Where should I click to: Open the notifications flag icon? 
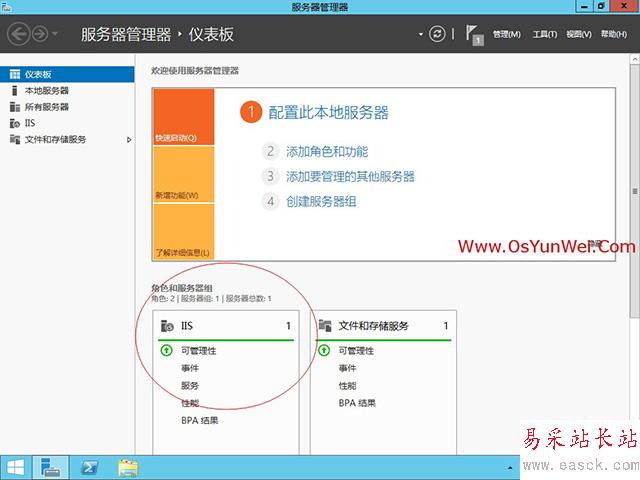click(474, 35)
